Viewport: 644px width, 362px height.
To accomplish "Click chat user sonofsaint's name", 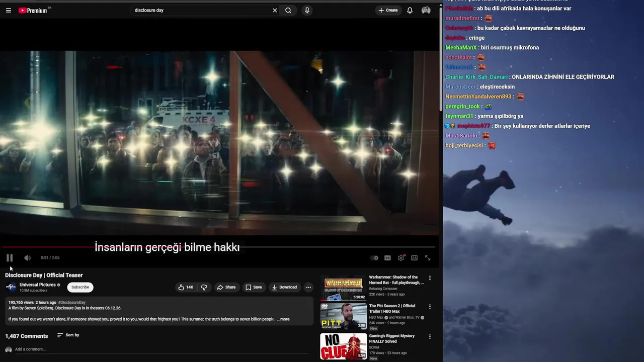I will tap(459, 58).
